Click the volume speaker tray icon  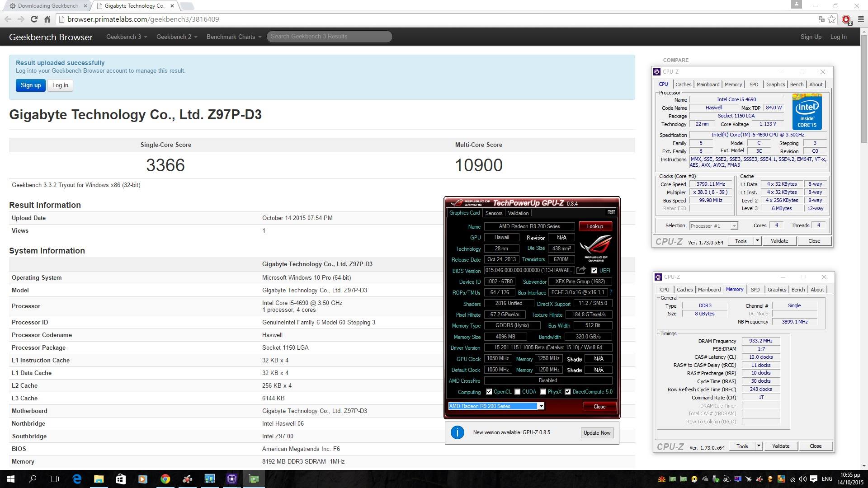[x=803, y=479]
